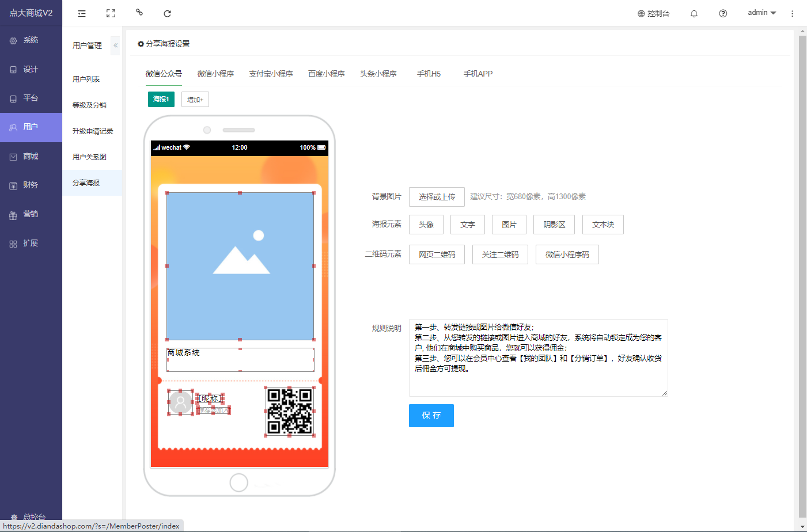Click the link icon in top toolbar
807x532 pixels.
(x=139, y=12)
